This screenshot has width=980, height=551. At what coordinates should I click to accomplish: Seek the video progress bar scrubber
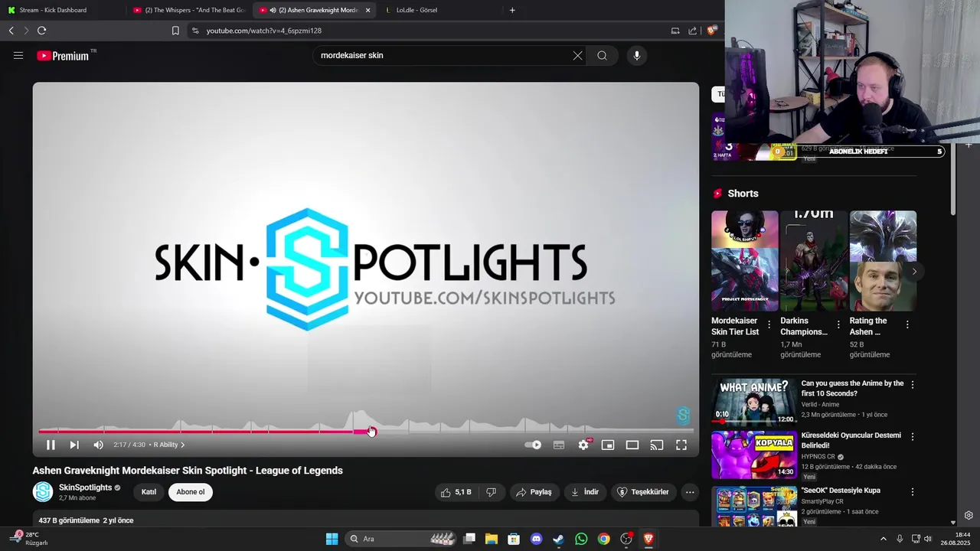[371, 432]
